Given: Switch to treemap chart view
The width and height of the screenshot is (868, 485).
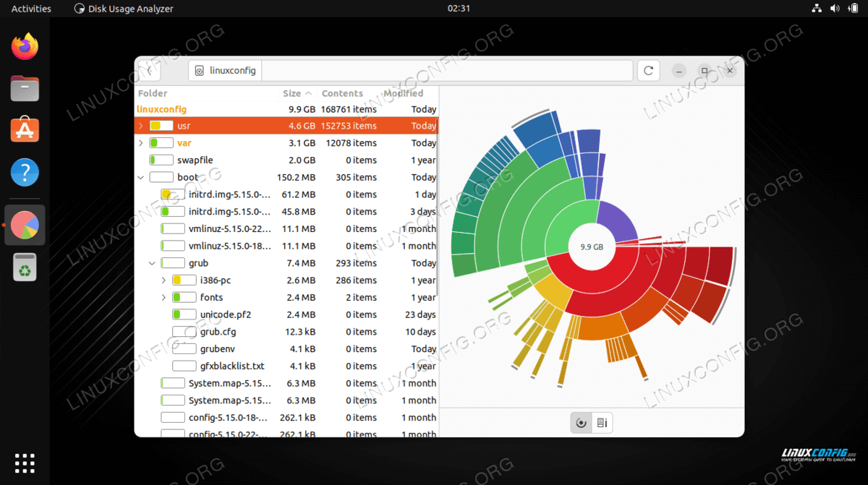Looking at the screenshot, I should coord(602,423).
